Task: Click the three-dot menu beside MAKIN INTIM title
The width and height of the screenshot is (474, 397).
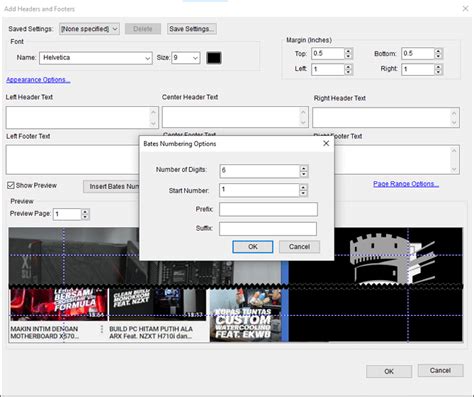Action: [102, 329]
